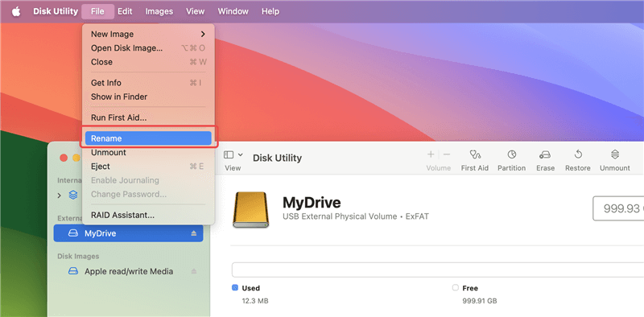Click the 999.93 capacity box
The image size is (644, 317).
[618, 208]
